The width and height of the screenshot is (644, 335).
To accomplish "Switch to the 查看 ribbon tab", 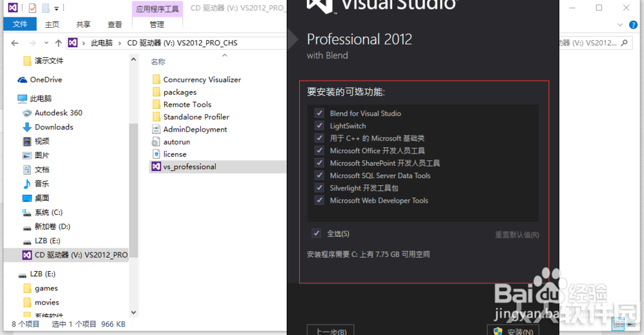I will (114, 25).
